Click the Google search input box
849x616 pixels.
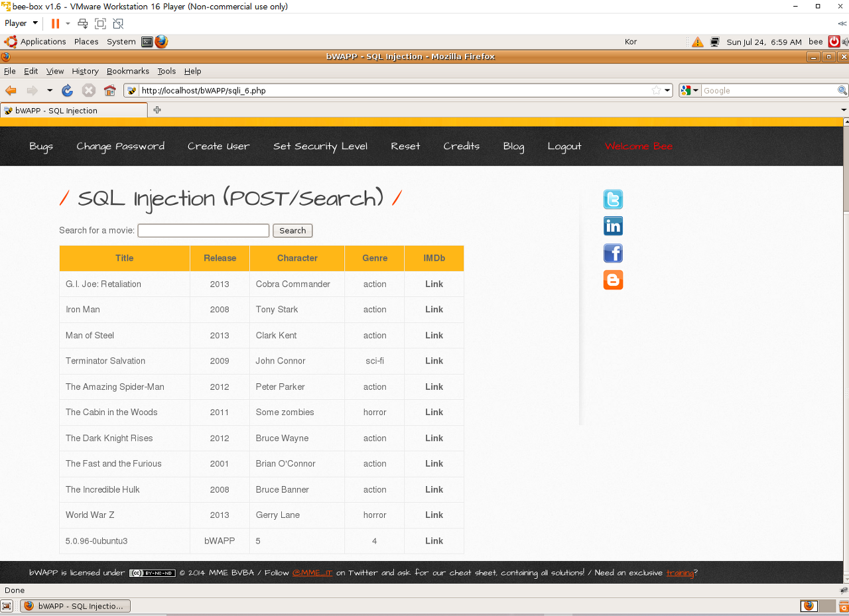(769, 91)
